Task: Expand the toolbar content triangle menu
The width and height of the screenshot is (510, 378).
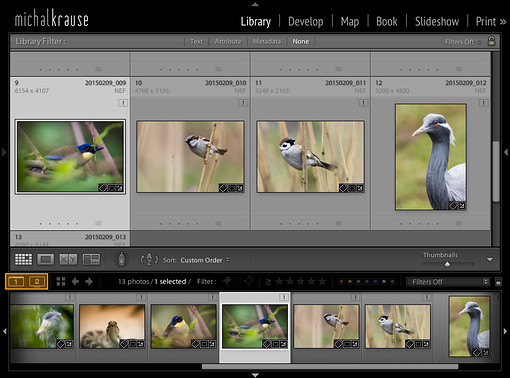Action: pyautogui.click(x=490, y=259)
